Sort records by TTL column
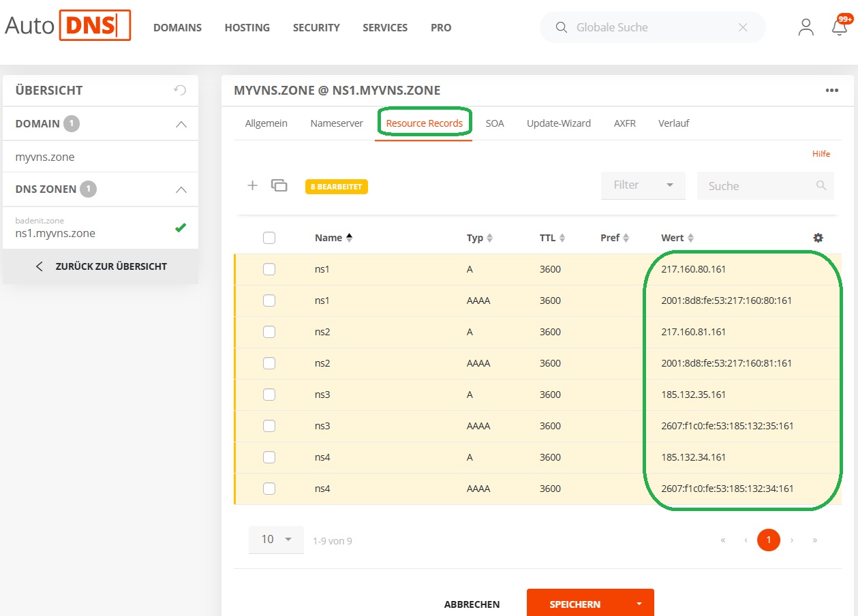The height and width of the screenshot is (616, 858). 553,238
